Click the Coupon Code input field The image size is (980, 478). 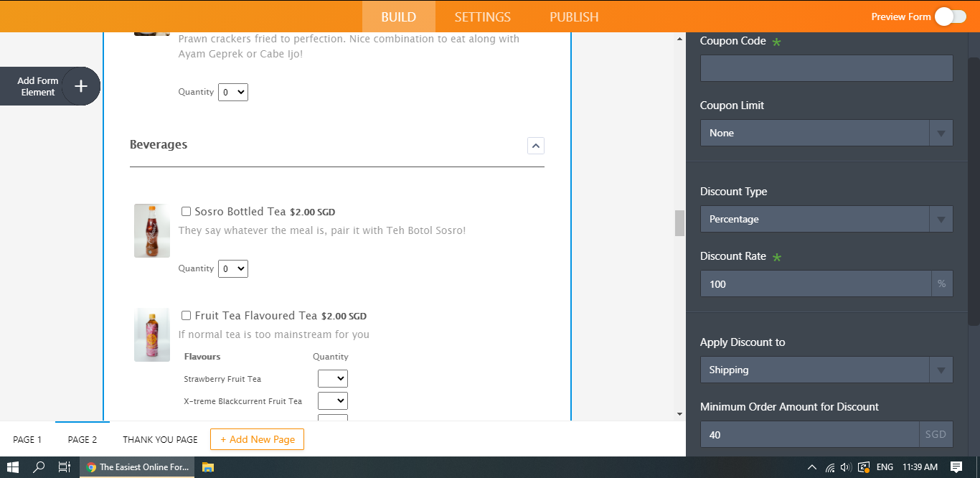[826, 67]
